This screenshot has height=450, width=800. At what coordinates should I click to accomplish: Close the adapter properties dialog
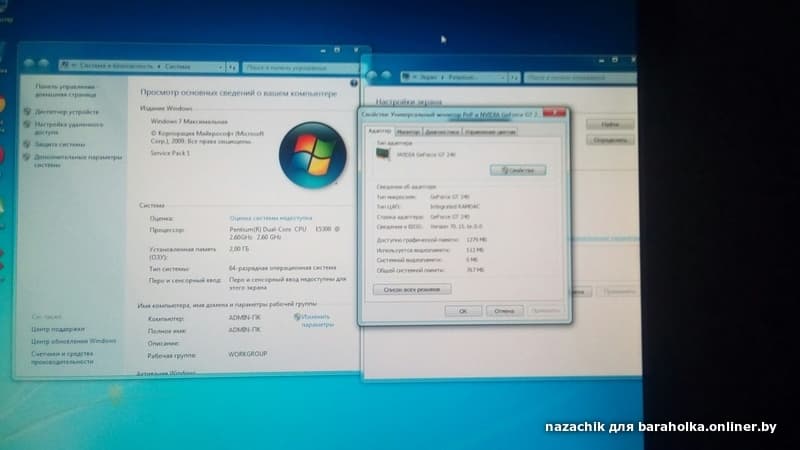coord(555,113)
